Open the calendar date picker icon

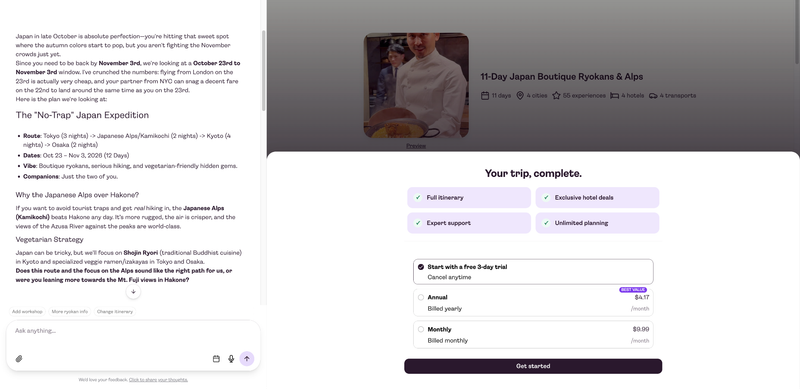(x=216, y=359)
